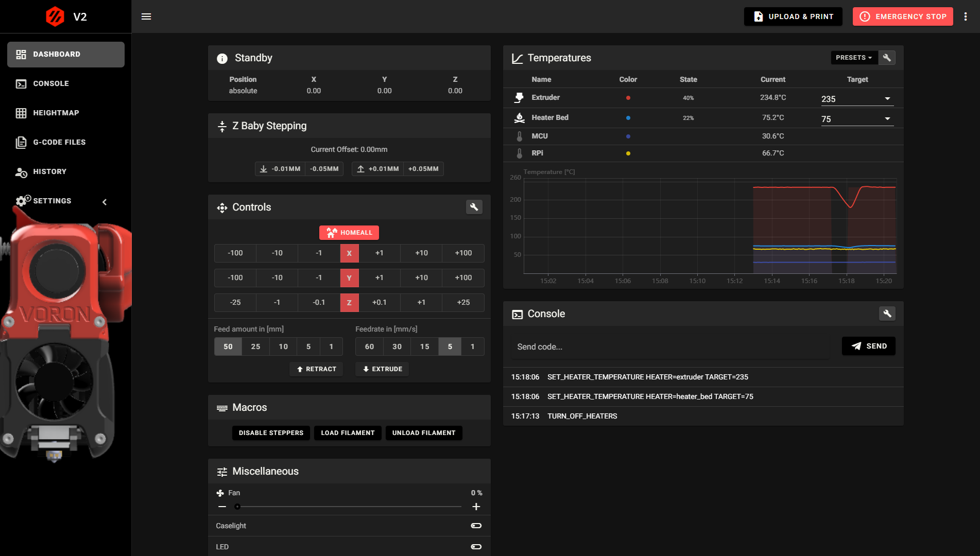Decrease fan speed with minus icon
The width and height of the screenshot is (980, 556).
(222, 507)
